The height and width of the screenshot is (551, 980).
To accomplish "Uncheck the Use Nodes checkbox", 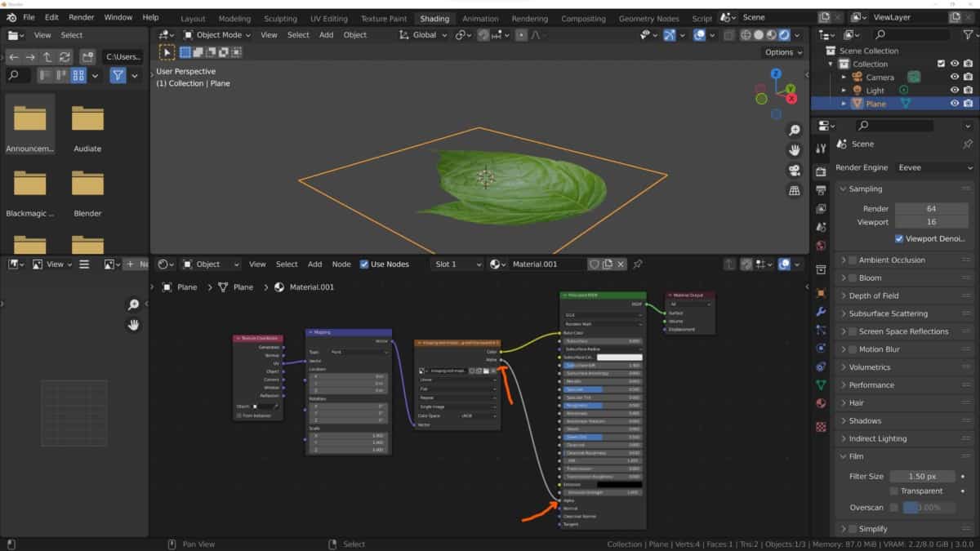I will pyautogui.click(x=366, y=264).
